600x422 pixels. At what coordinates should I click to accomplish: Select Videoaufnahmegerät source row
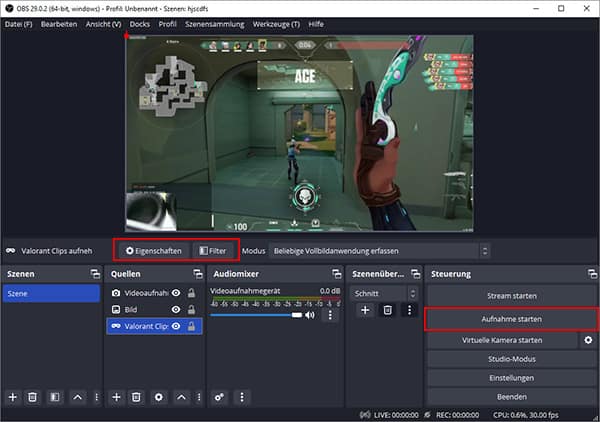click(x=154, y=293)
